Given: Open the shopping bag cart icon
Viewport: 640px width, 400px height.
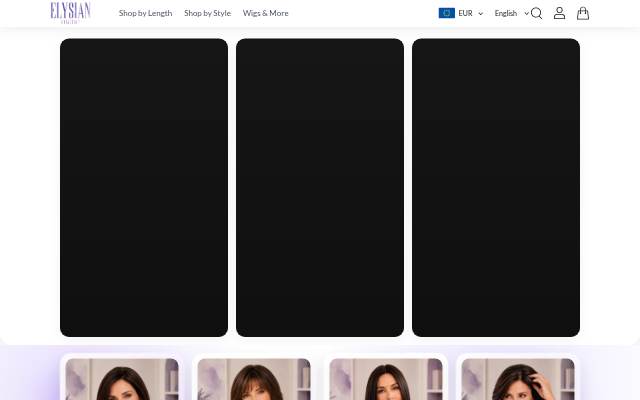Looking at the screenshot, I should (582, 13).
